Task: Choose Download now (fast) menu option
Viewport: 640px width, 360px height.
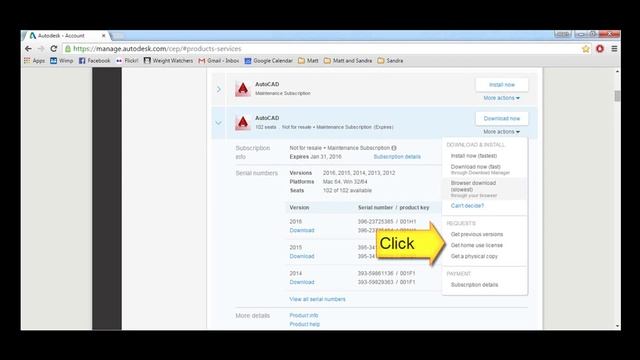Action: (x=480, y=169)
